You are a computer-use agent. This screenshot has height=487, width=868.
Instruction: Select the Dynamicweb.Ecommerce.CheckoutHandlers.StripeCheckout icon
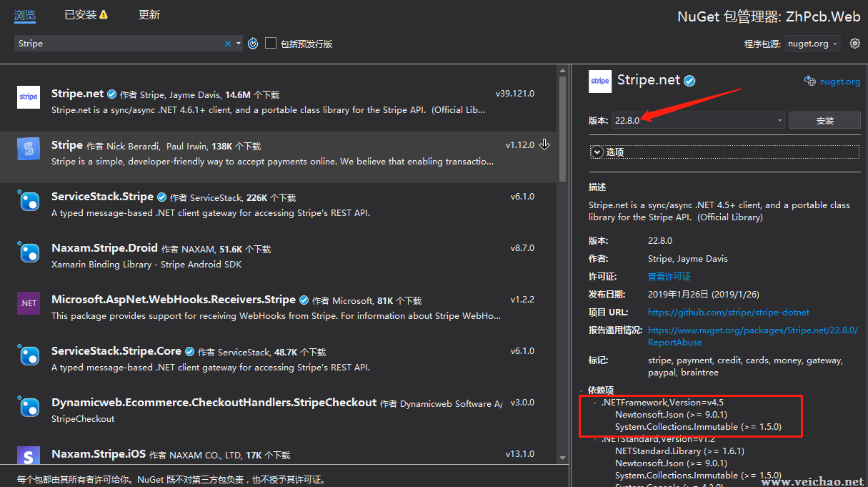pos(29,406)
